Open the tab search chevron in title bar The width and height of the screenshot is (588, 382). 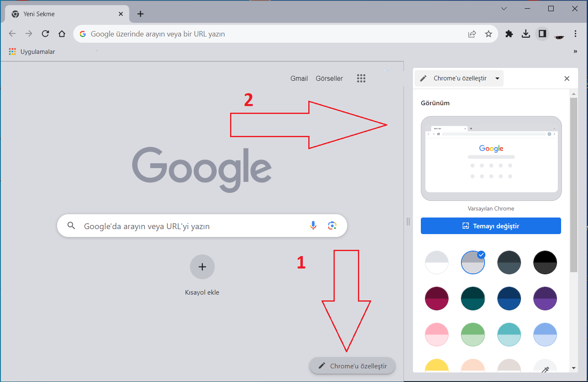[x=504, y=9]
